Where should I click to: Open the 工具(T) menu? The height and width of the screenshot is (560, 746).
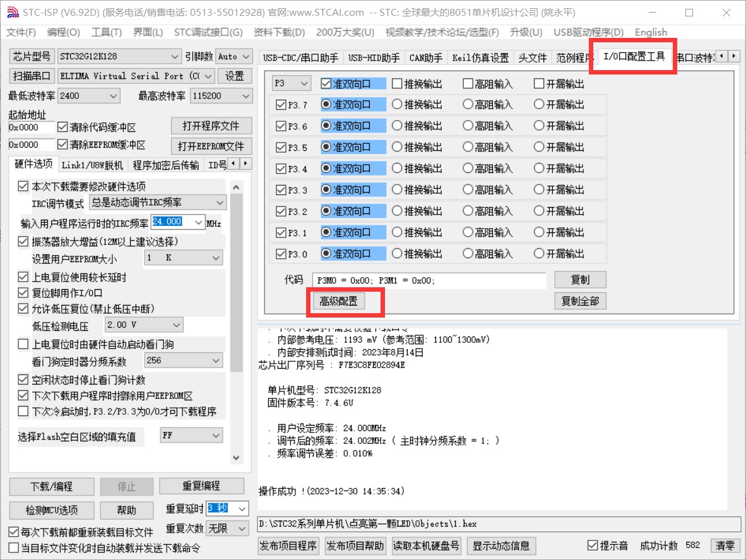(107, 32)
